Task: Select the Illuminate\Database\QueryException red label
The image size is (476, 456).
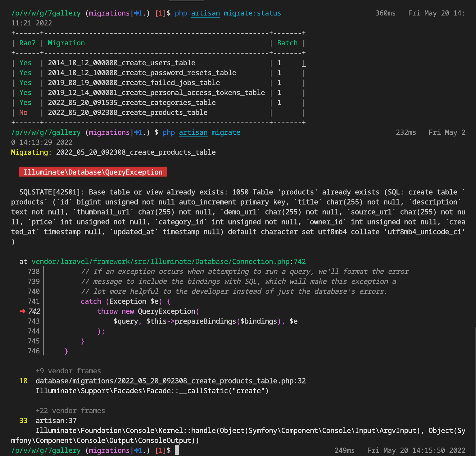Action: coord(93,172)
